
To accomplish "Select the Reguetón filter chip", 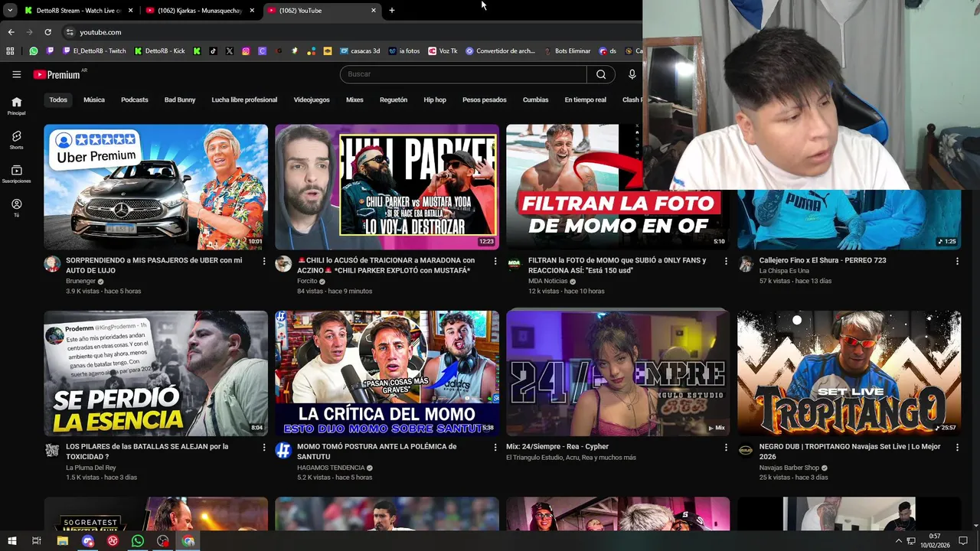I will tap(394, 99).
